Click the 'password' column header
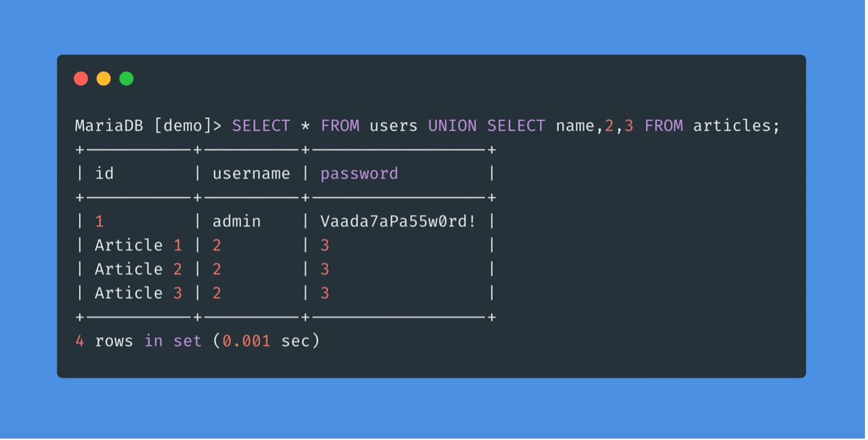The height and width of the screenshot is (440, 868). (x=359, y=174)
